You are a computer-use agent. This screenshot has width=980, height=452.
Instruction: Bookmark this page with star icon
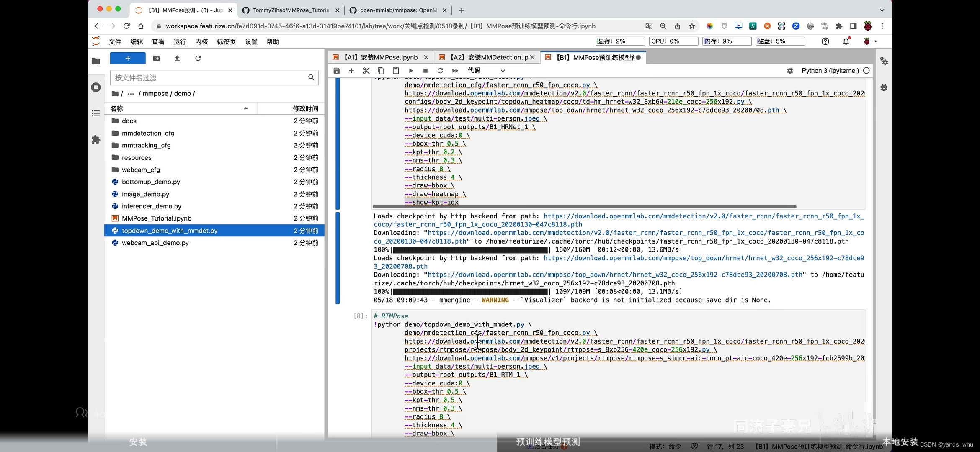[x=692, y=26]
